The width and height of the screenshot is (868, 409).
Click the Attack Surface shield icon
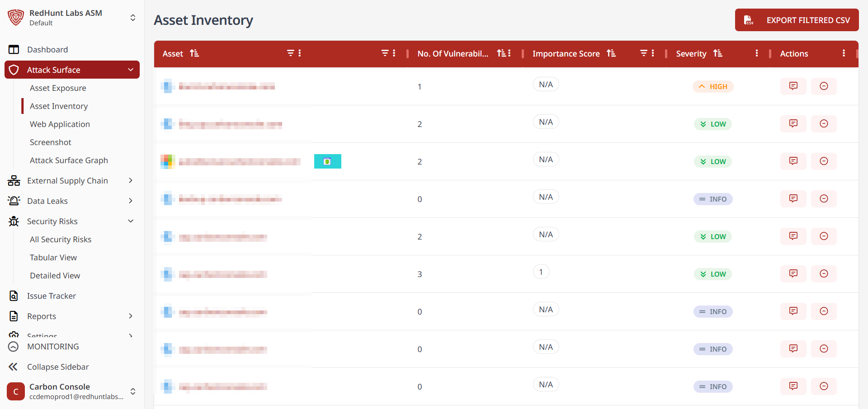click(14, 70)
